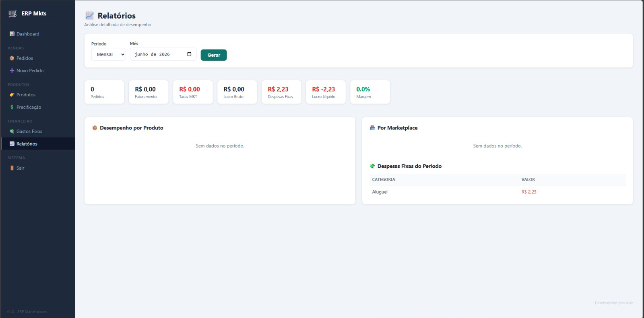Click the ERP Mkts title text
The width and height of the screenshot is (644, 318).
pyautogui.click(x=34, y=13)
